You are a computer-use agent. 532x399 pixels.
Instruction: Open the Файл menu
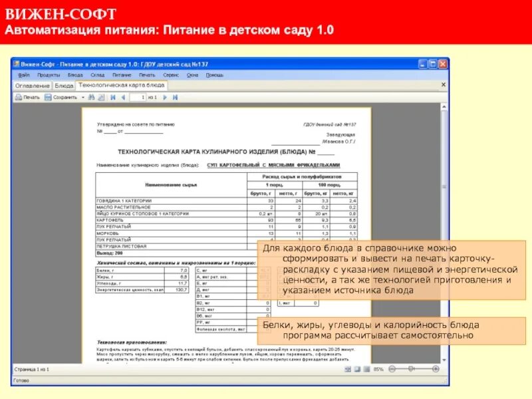tap(24, 75)
